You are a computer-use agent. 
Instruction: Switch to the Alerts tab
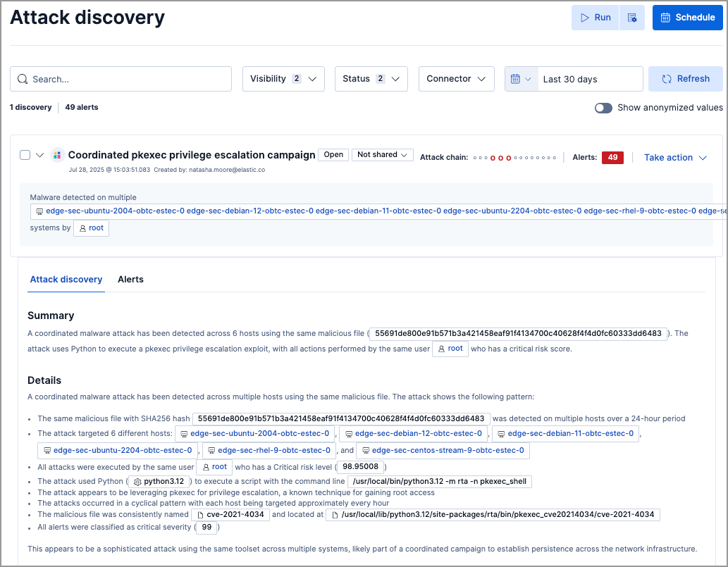pyautogui.click(x=130, y=279)
